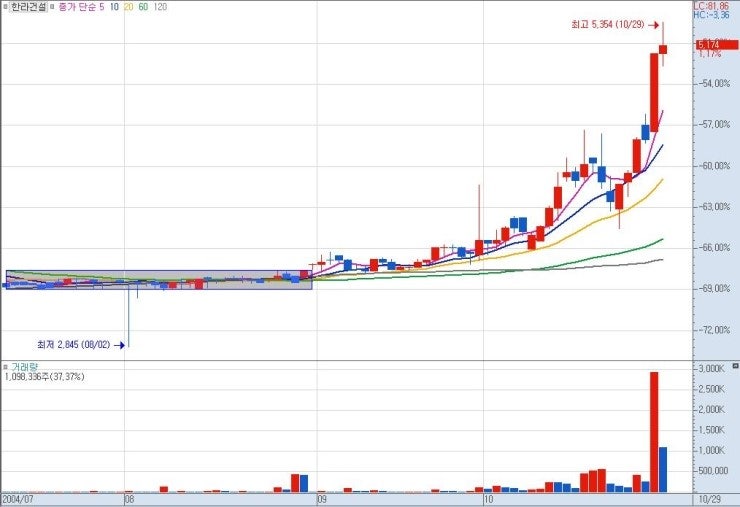This screenshot has height=507, width=740.
Task: Click the small square icon before 한라건설
Action: [x=5, y=7]
